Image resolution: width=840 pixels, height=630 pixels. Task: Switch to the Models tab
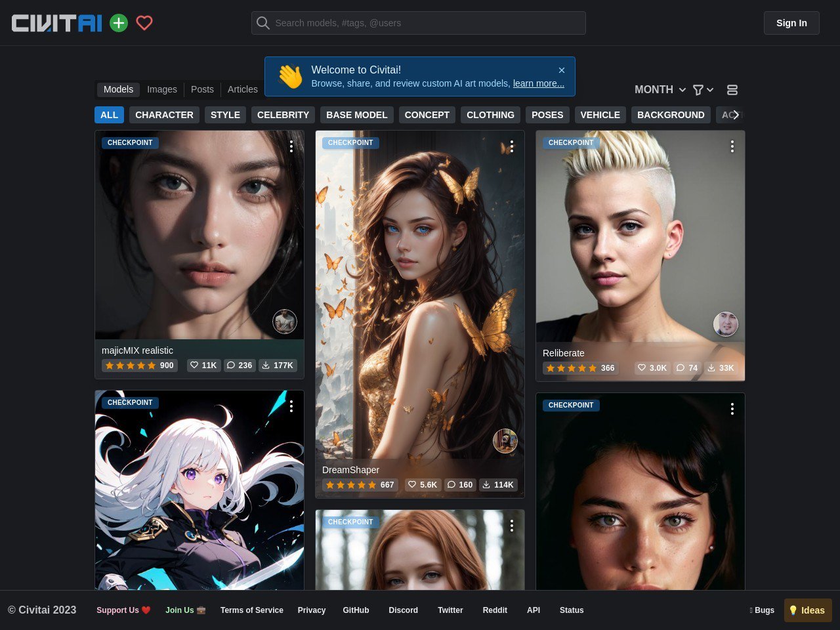[x=118, y=89]
